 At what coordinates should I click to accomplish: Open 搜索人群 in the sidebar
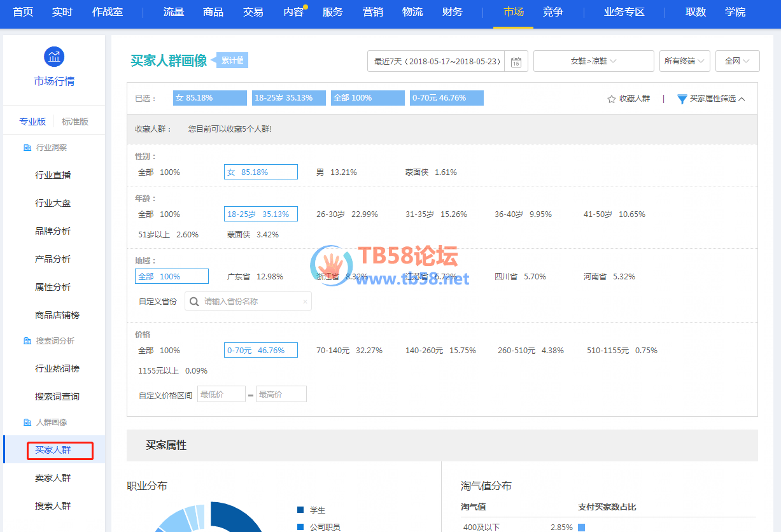(x=53, y=506)
